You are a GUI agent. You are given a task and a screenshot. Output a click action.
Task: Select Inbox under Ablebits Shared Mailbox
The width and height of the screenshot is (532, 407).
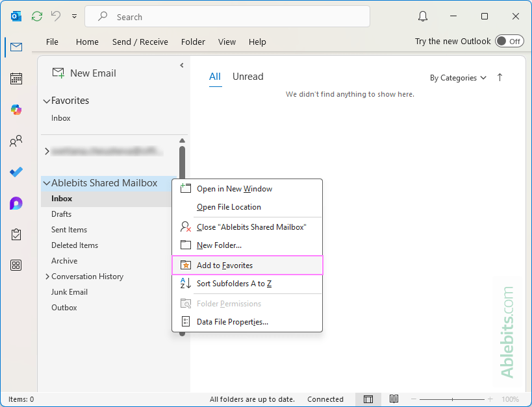pyautogui.click(x=106, y=199)
